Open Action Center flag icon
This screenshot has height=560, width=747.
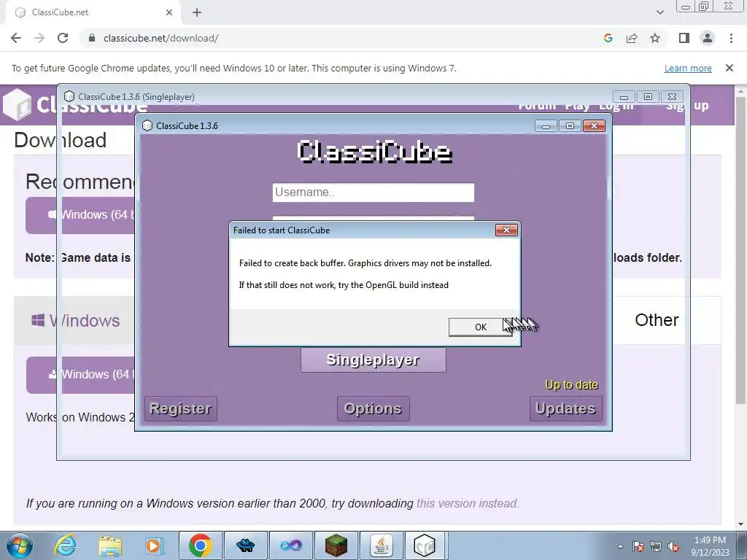coord(638,546)
